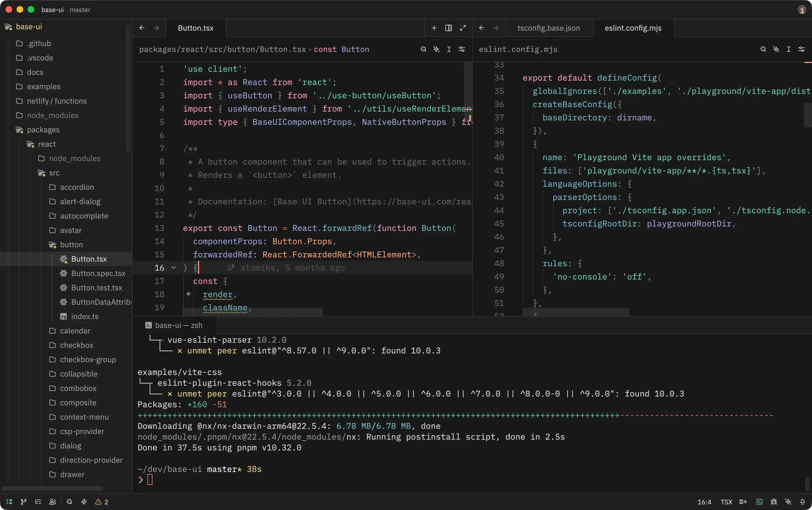Image resolution: width=812 pixels, height=510 pixels.
Task: Collapse the code fold on line 16
Action: (174, 267)
